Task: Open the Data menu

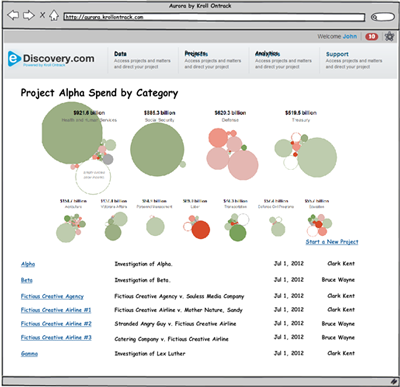Action: [120, 54]
